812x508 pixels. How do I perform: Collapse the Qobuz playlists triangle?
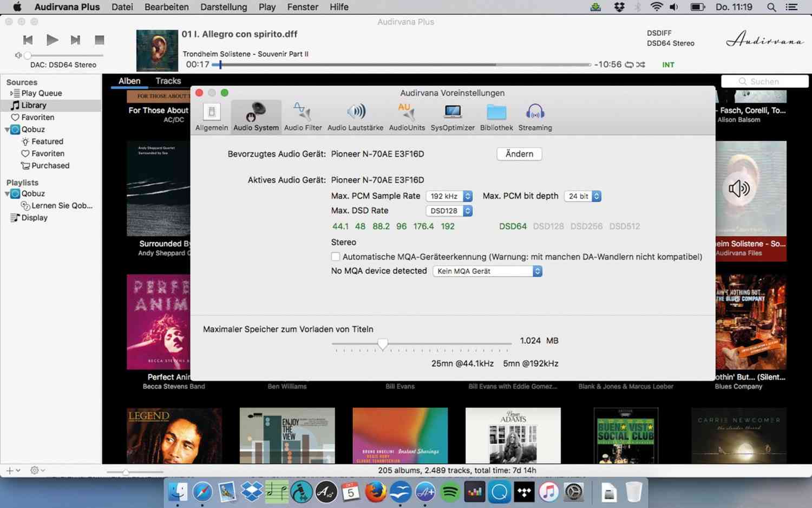click(7, 193)
